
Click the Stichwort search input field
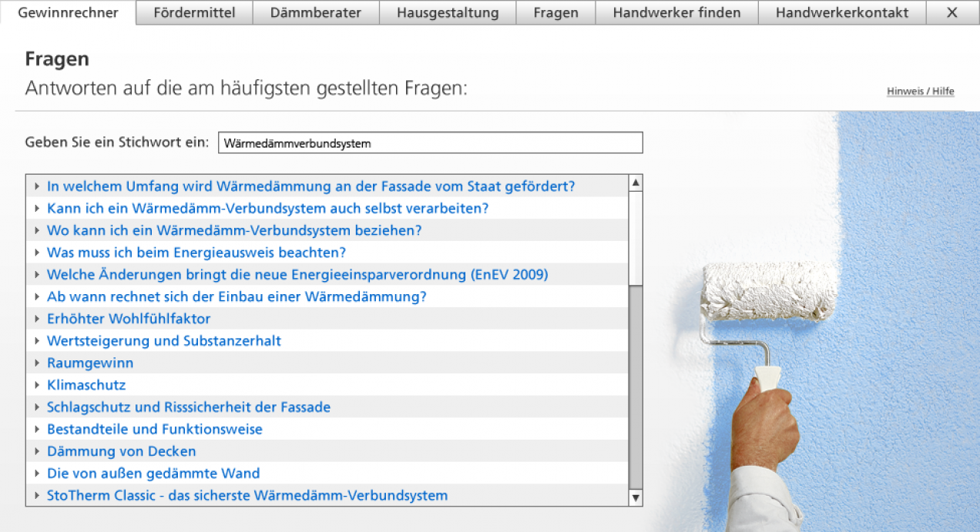click(431, 142)
